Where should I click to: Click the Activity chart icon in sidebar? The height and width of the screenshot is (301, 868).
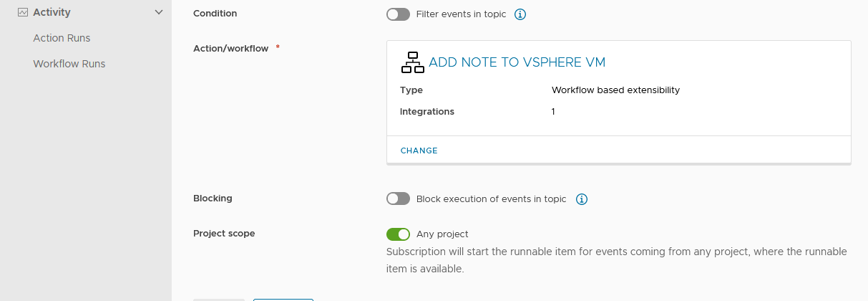(22, 12)
